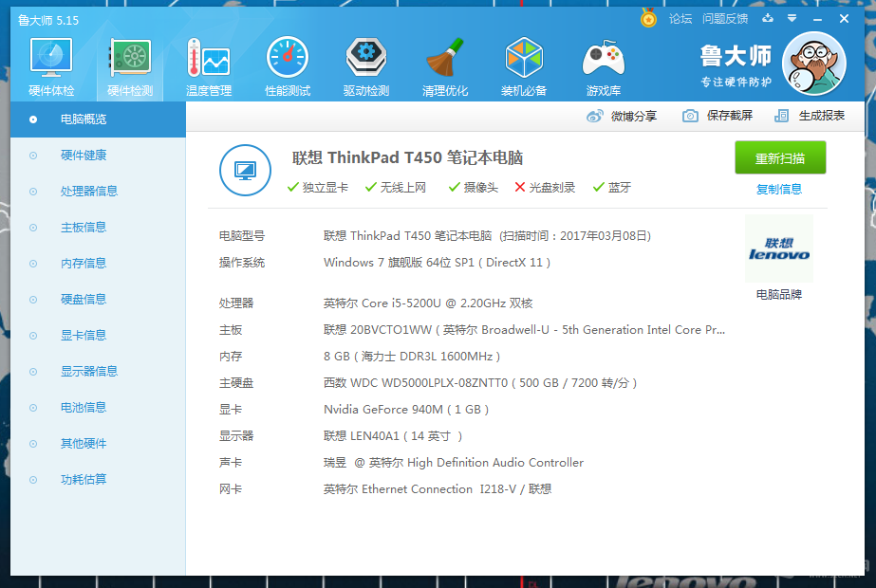Open the 游戏库 game library
This screenshot has height=588, width=876.
coord(603,67)
